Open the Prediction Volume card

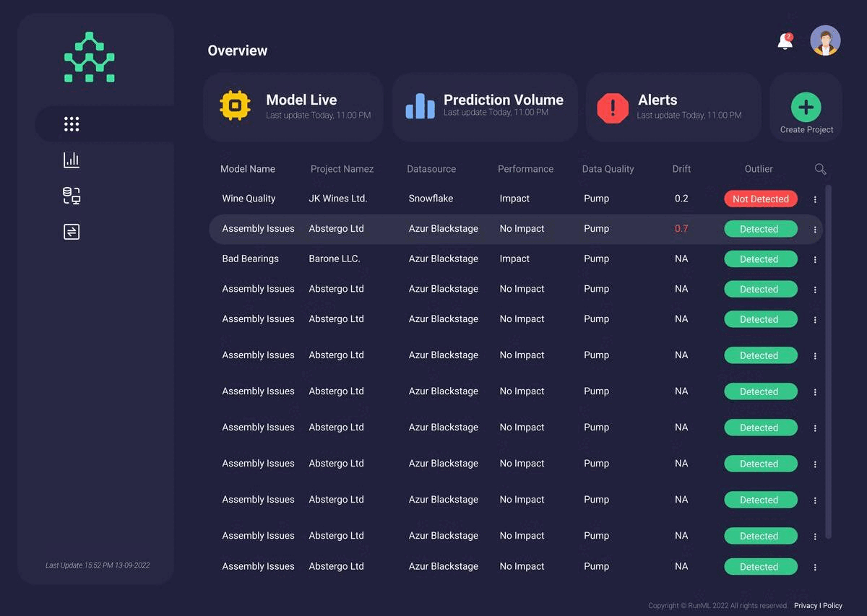click(485, 107)
